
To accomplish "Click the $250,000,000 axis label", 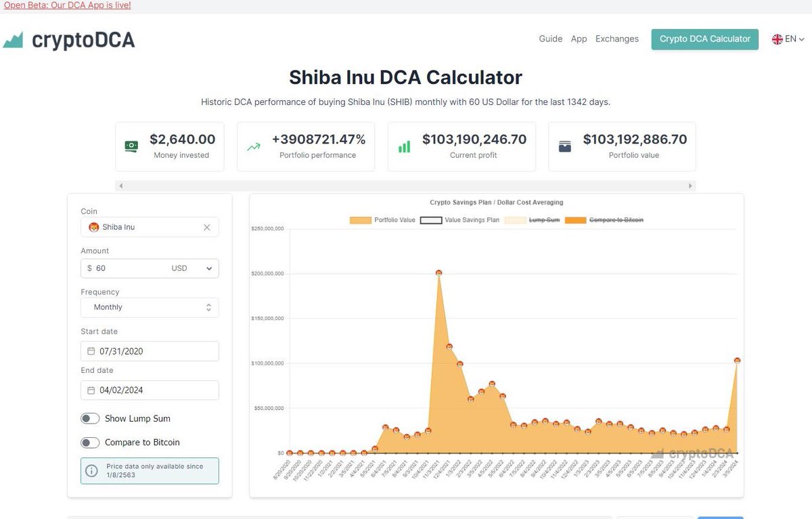I will point(267,229).
